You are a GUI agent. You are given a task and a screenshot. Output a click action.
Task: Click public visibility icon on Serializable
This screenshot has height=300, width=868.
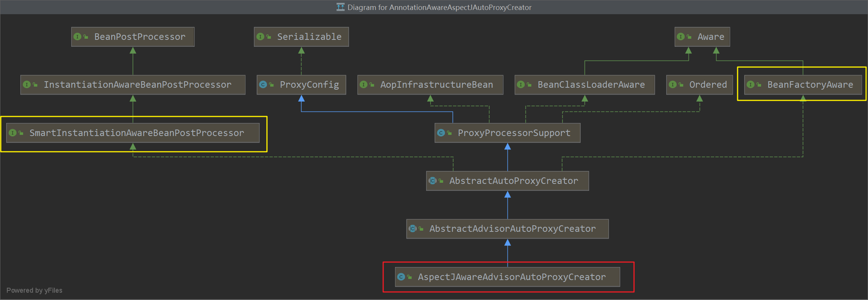269,37
